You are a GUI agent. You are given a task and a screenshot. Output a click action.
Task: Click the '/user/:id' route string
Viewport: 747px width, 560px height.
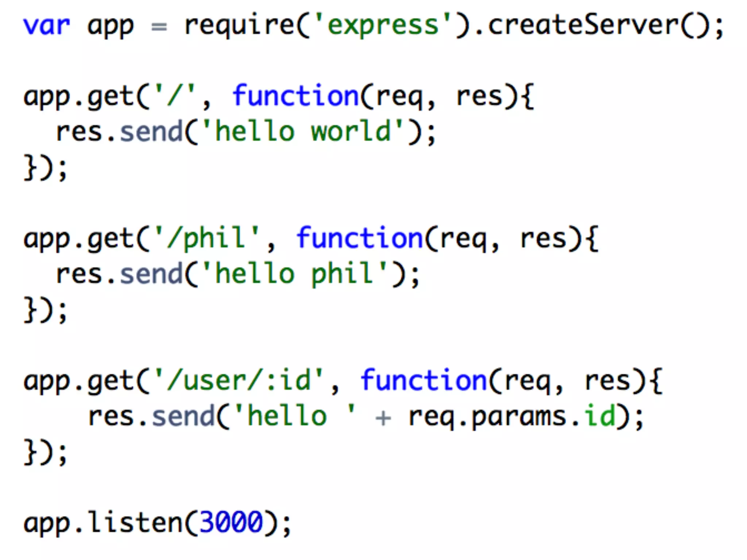(239, 381)
